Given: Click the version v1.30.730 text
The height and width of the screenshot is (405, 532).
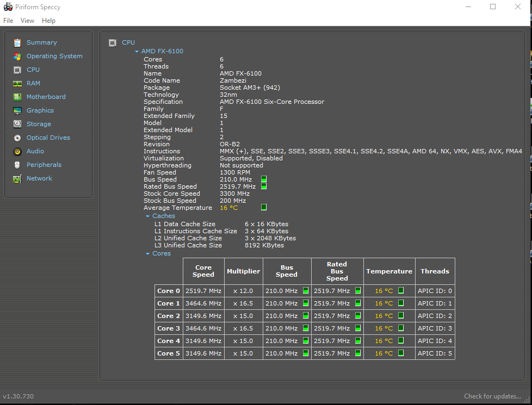Looking at the screenshot, I should coord(18,396).
